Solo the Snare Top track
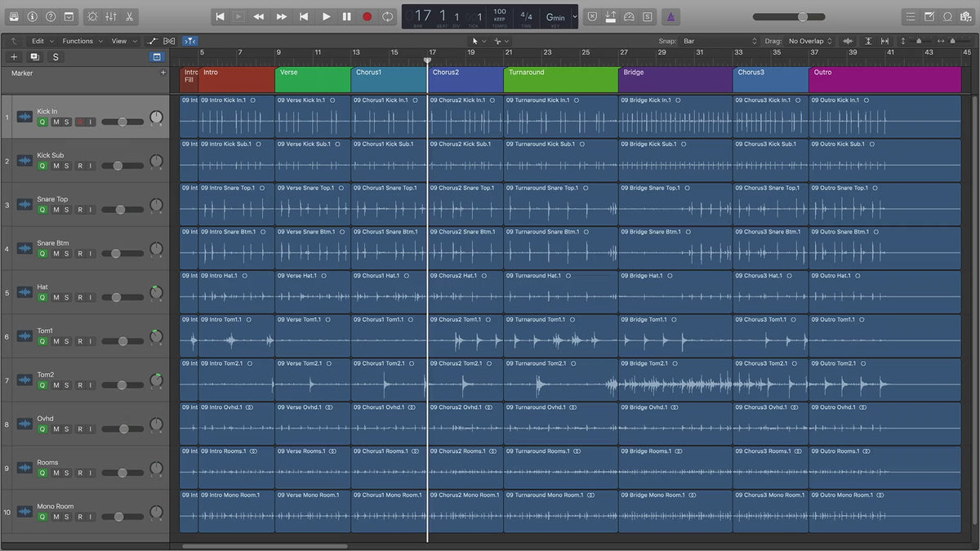This screenshot has width=980, height=551. [x=67, y=210]
